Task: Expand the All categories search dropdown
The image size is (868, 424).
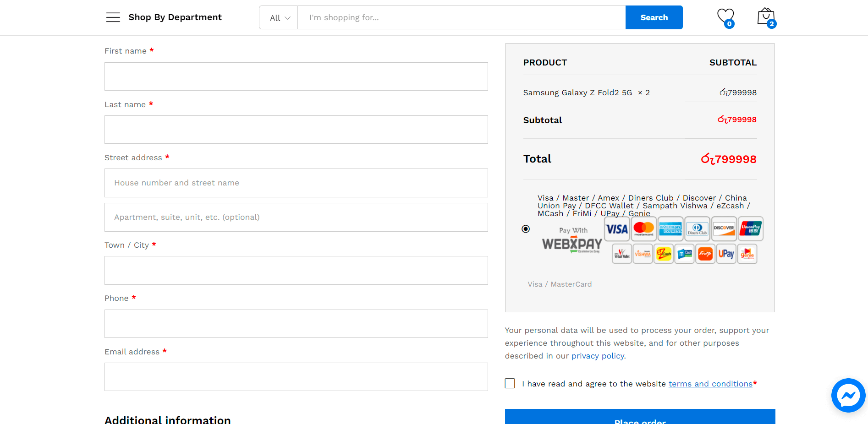Action: pos(279,18)
